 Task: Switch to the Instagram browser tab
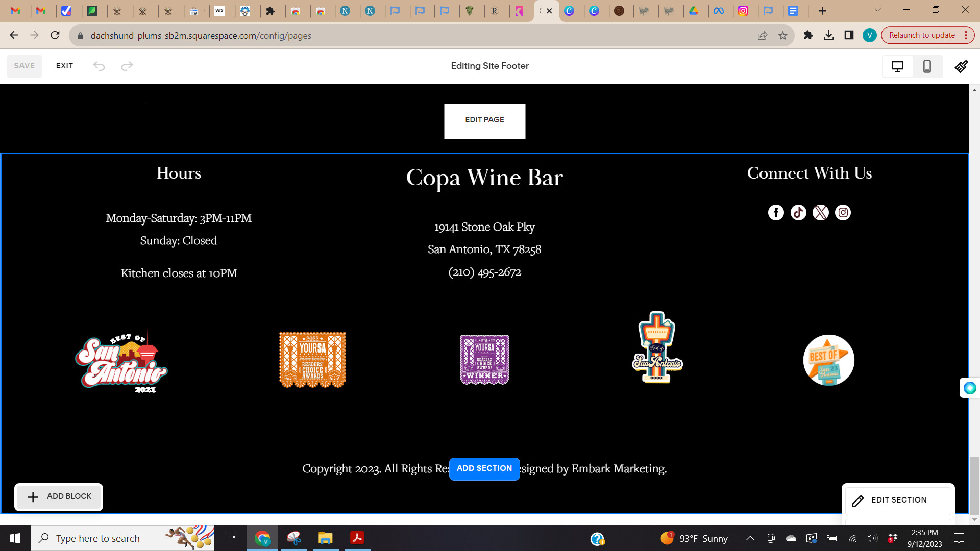(x=743, y=11)
